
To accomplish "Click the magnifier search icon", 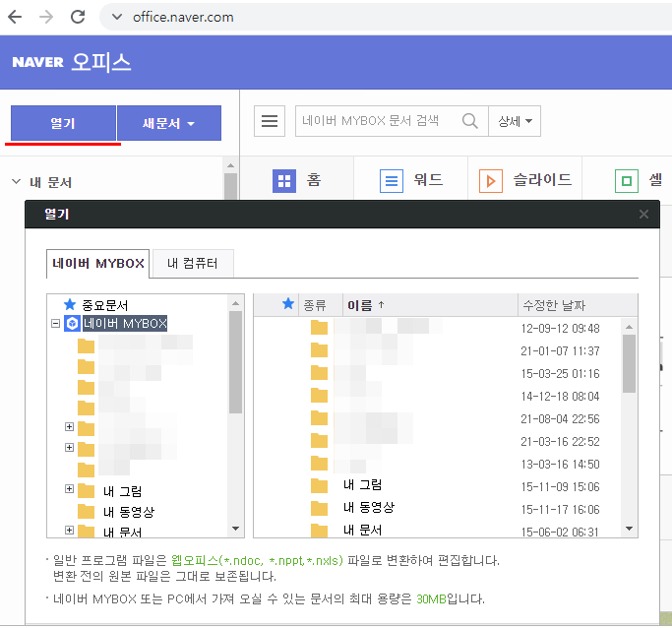I will (470, 121).
